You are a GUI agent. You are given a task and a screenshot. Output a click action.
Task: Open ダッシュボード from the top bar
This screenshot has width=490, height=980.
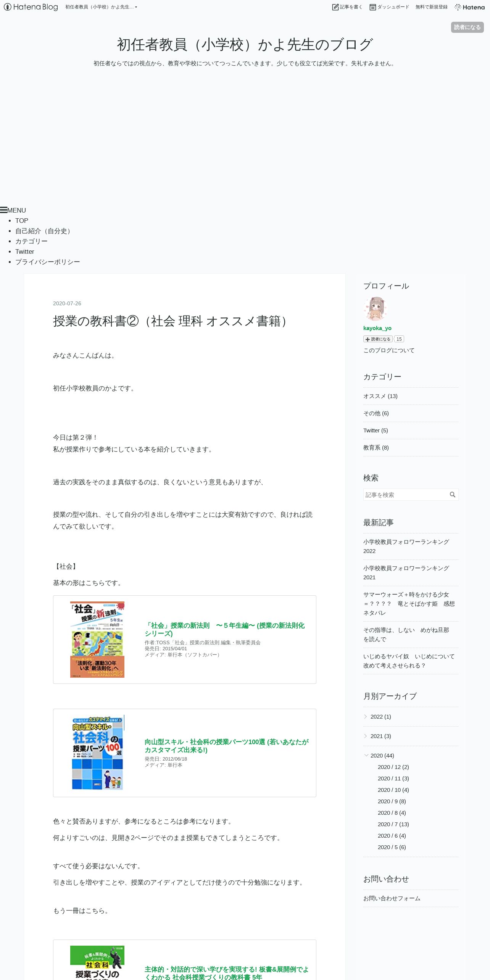tap(389, 7)
